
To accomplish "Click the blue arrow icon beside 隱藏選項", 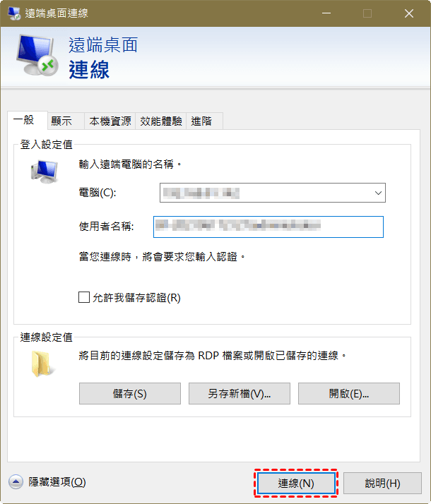I will (x=16, y=482).
